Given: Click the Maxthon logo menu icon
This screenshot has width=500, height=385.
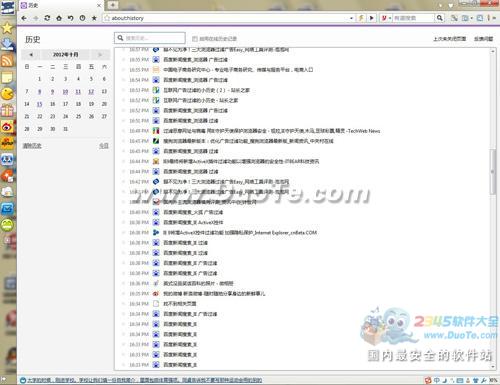Looking at the screenshot, I should [7, 7].
